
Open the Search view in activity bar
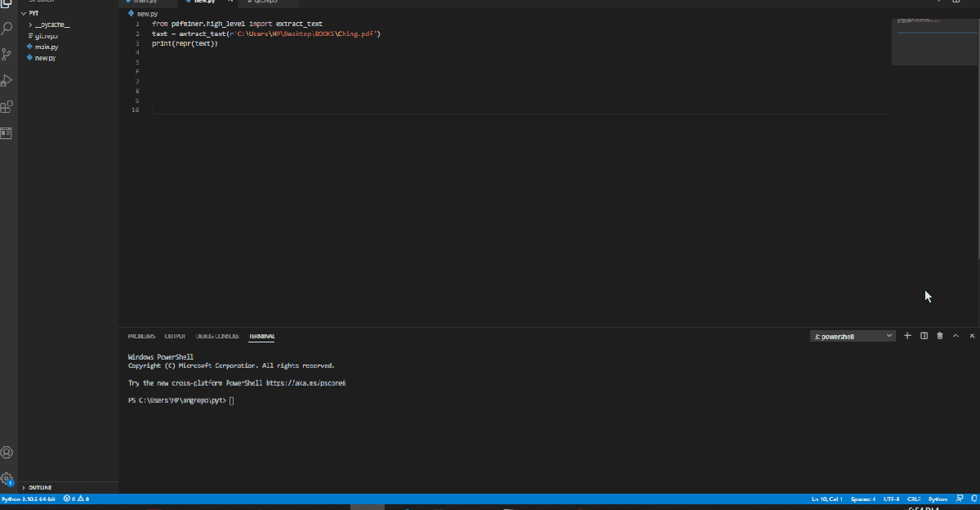[7, 29]
